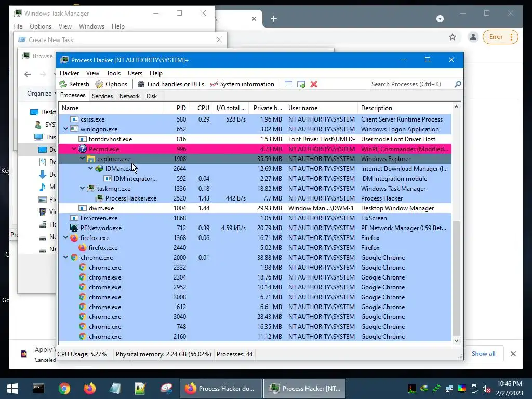Switch to the Services tab
Screen dimensions: 532x399
(x=102, y=96)
